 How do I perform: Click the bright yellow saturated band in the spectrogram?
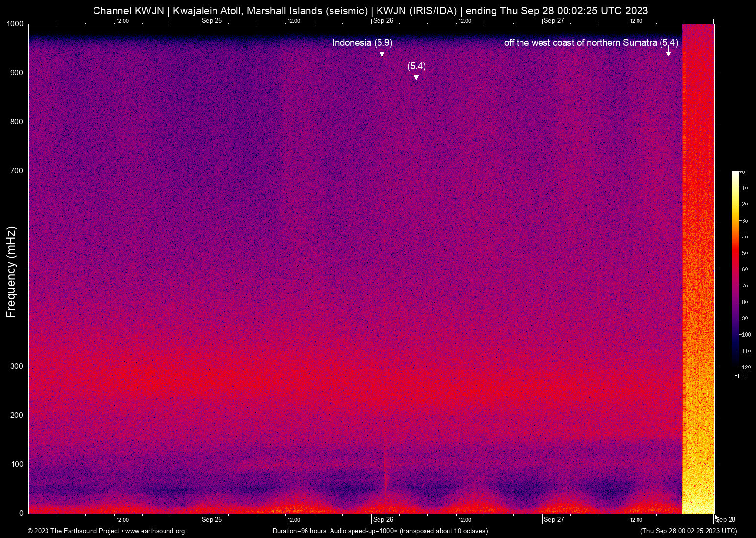[x=698, y=269]
